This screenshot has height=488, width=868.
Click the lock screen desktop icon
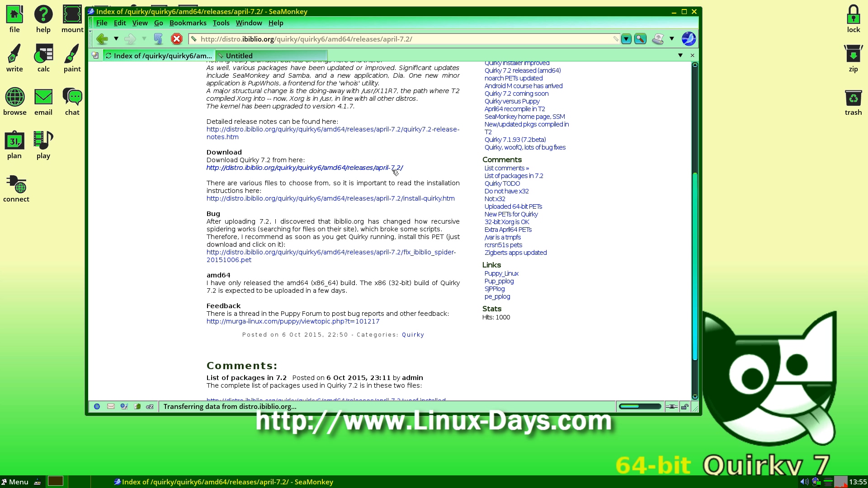pyautogui.click(x=853, y=19)
